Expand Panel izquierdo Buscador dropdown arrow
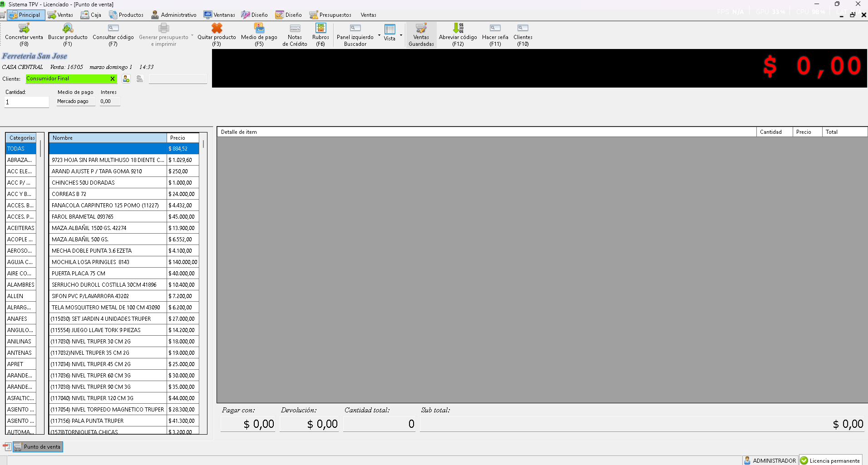This screenshot has height=465, width=868. tap(379, 35)
